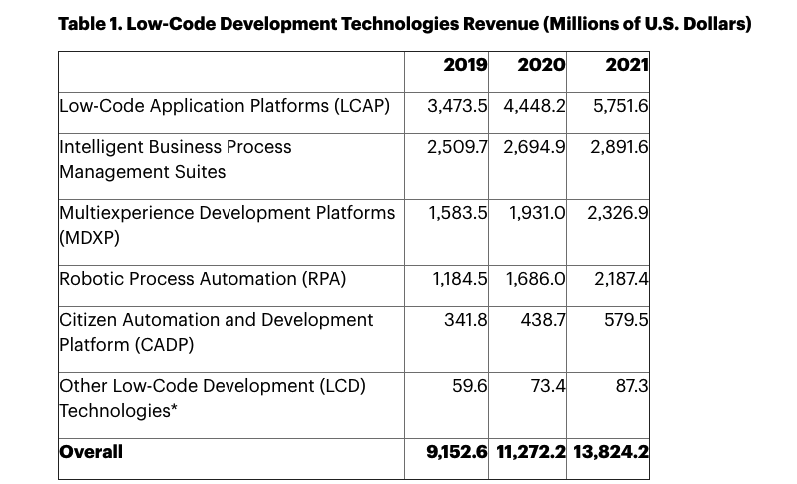
Task: Select the 73.4 cell in the 2020 column
Action: [x=547, y=385]
